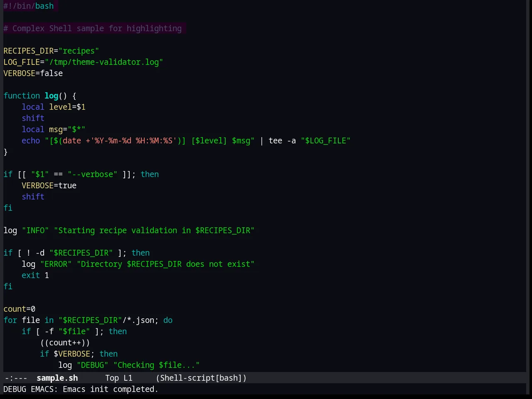The image size is (532, 399).
Task: Click the 'local msg="$*"' line
Action: click(54, 129)
